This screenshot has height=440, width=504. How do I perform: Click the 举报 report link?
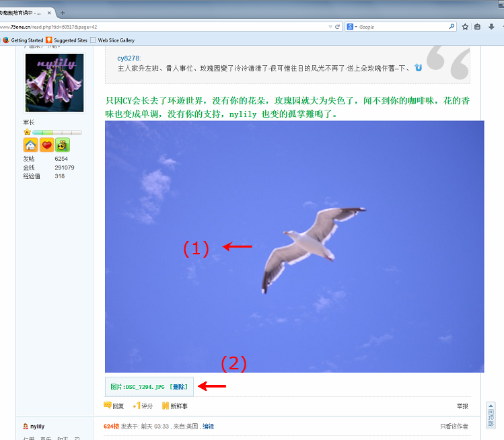pyautogui.click(x=462, y=406)
